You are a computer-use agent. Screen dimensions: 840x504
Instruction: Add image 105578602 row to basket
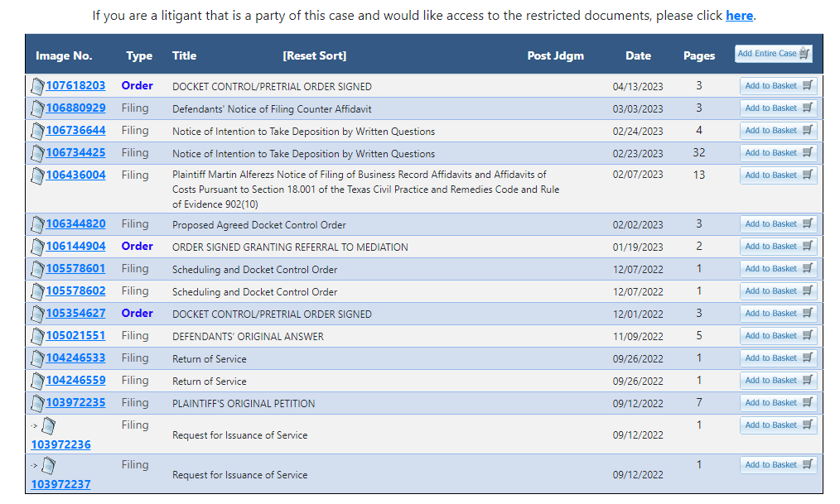(779, 291)
